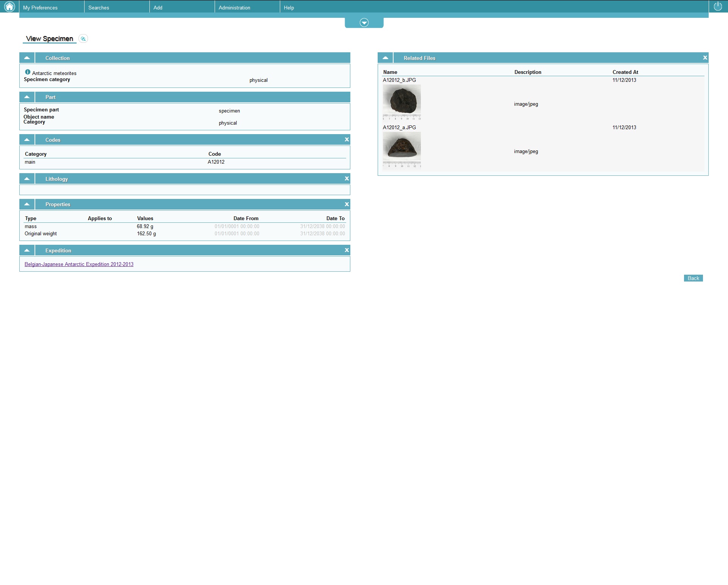
Task: Open the Administration menu
Action: click(x=234, y=8)
